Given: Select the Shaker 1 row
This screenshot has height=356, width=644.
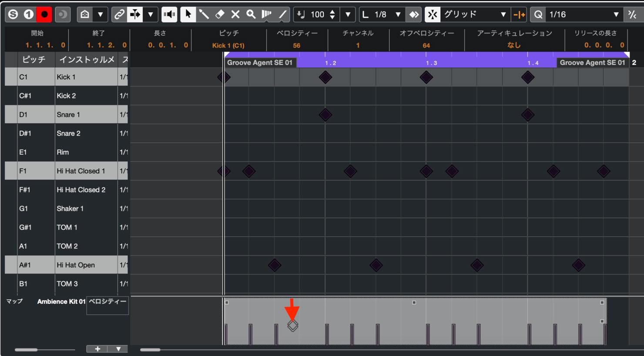Looking at the screenshot, I should [67, 208].
